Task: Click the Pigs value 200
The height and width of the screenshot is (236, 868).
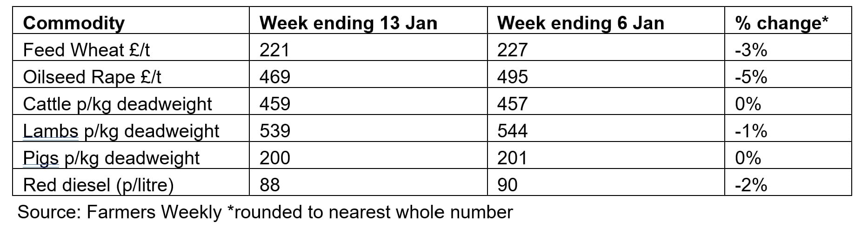Action: pyautogui.click(x=274, y=158)
